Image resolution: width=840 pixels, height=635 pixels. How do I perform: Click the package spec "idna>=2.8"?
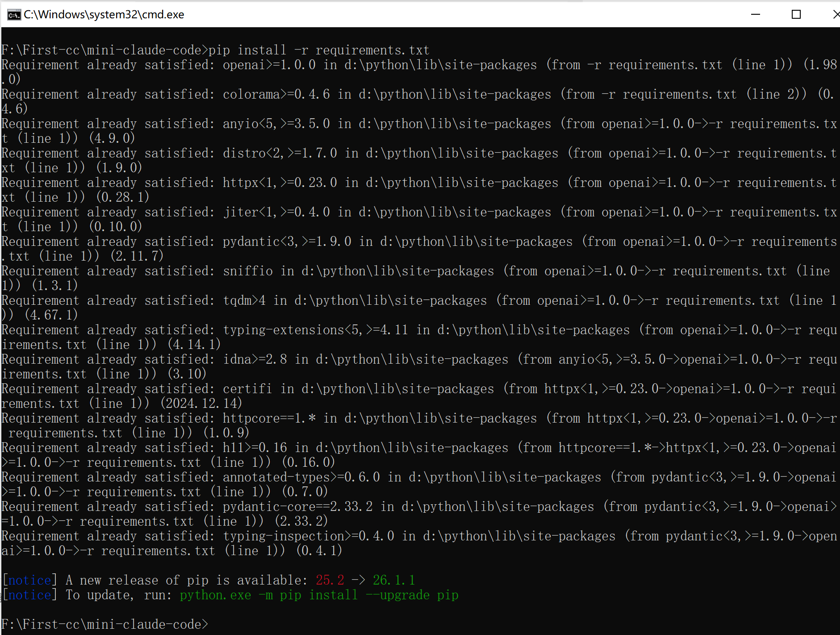pos(255,359)
